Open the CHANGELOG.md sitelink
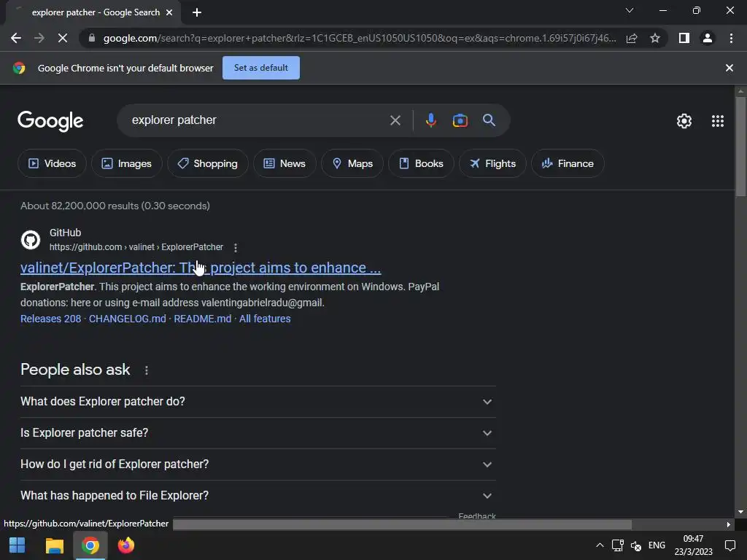Image resolution: width=747 pixels, height=560 pixels. [127, 319]
